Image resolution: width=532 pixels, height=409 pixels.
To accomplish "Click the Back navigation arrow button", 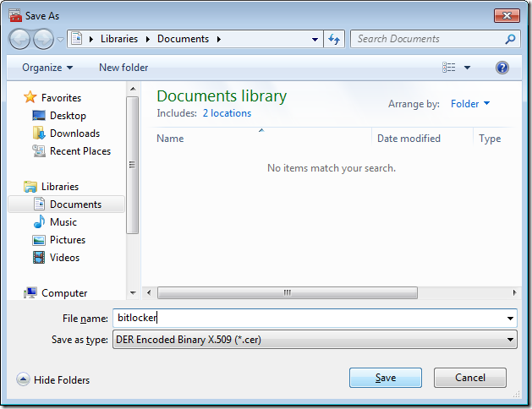I will coord(20,39).
